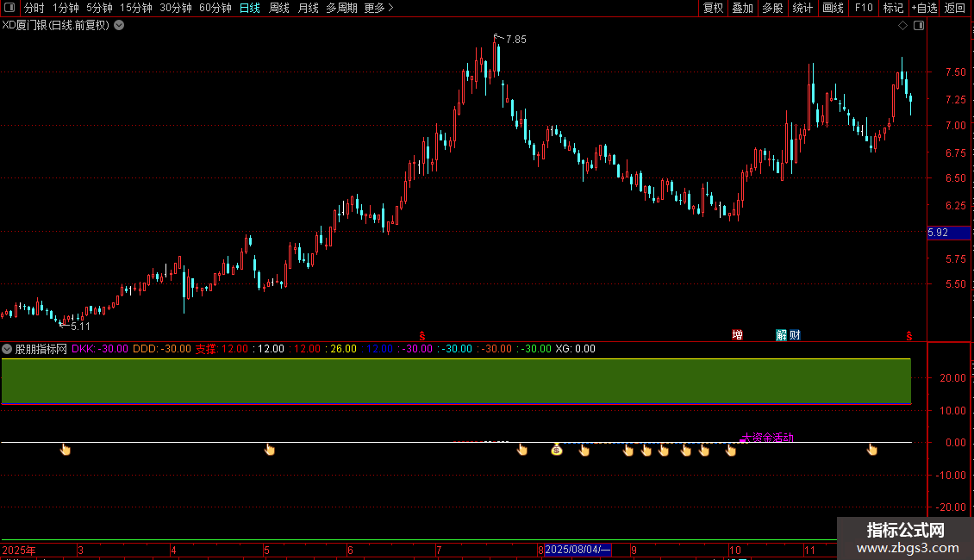Viewport: 974px width, 560px height.
Task: Click the 解 event marker on the chart
Action: [781, 335]
